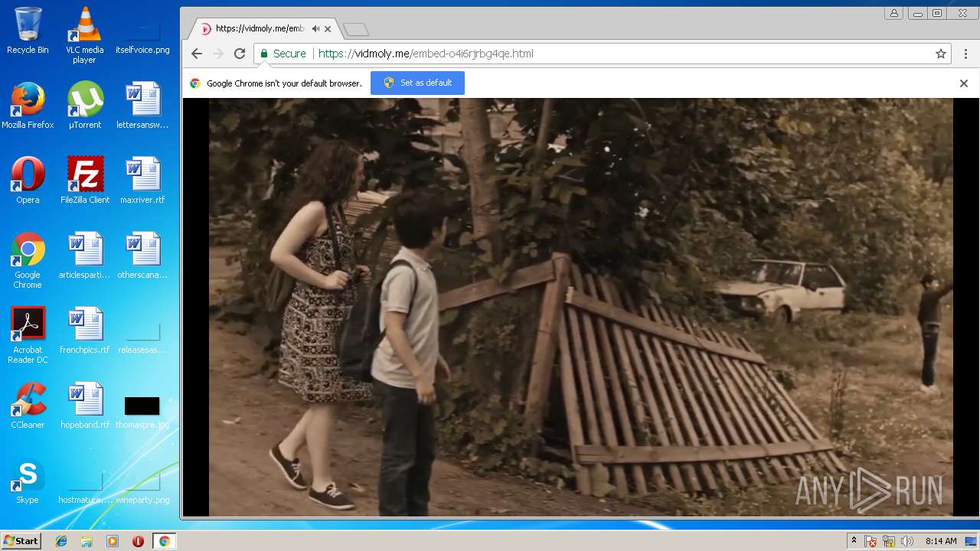The width and height of the screenshot is (980, 551).
Task: Launch the µTorrent desktop shortcut
Action: (84, 106)
